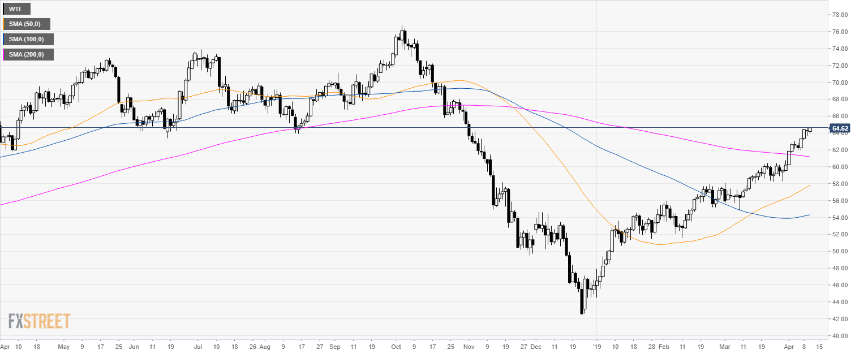Screen dimensions: 868x354
Task: Select the 50.00 price axis label
Action: (839, 251)
